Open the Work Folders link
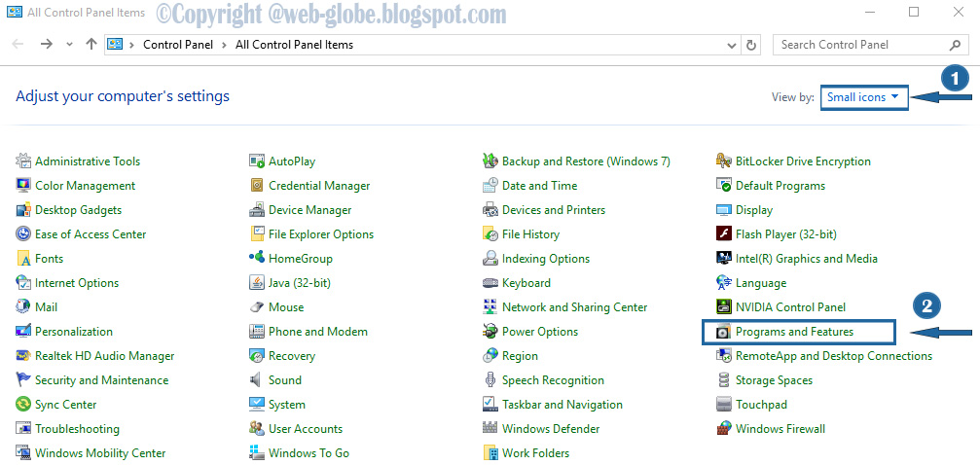The image size is (980, 465). point(536,453)
